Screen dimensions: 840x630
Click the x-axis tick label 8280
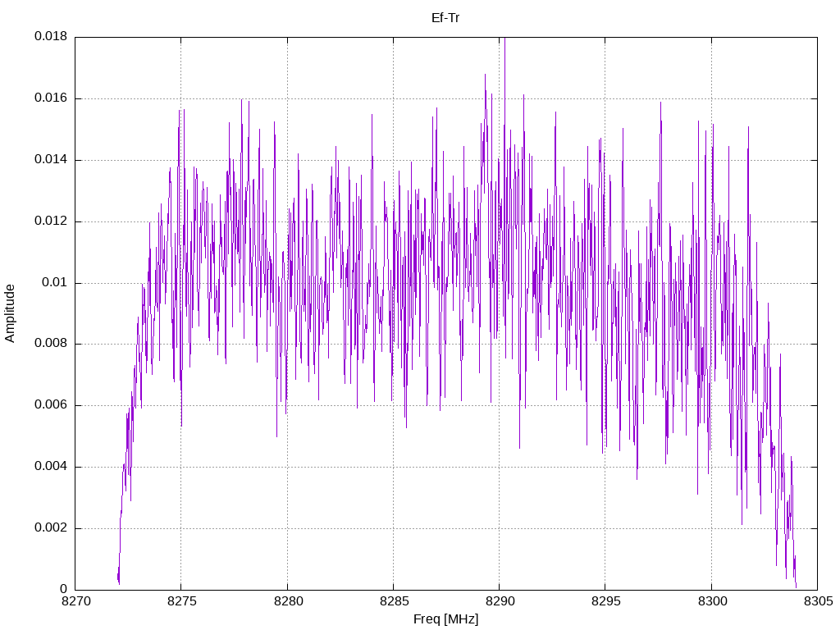pyautogui.click(x=288, y=601)
